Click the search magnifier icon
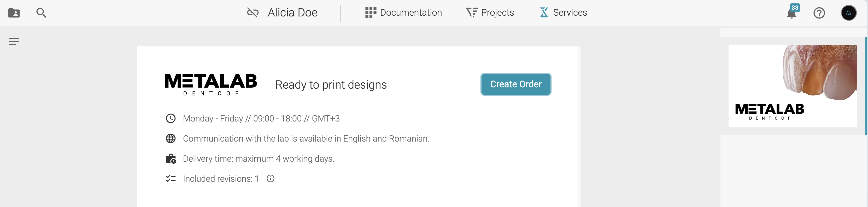Image resolution: width=868 pixels, height=207 pixels. click(41, 13)
